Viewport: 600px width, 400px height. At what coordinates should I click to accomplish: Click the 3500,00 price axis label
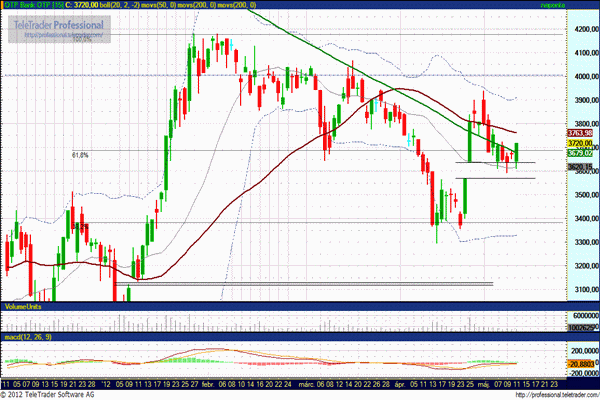pyautogui.click(x=586, y=195)
